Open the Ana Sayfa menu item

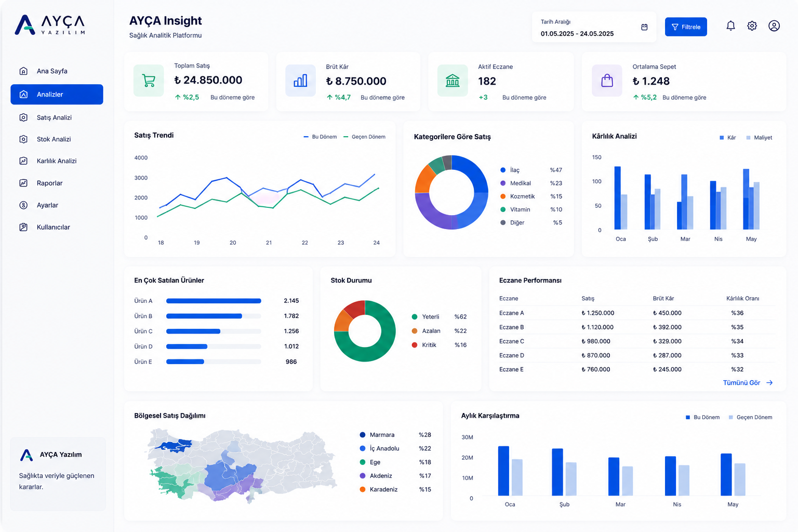[x=57, y=71]
